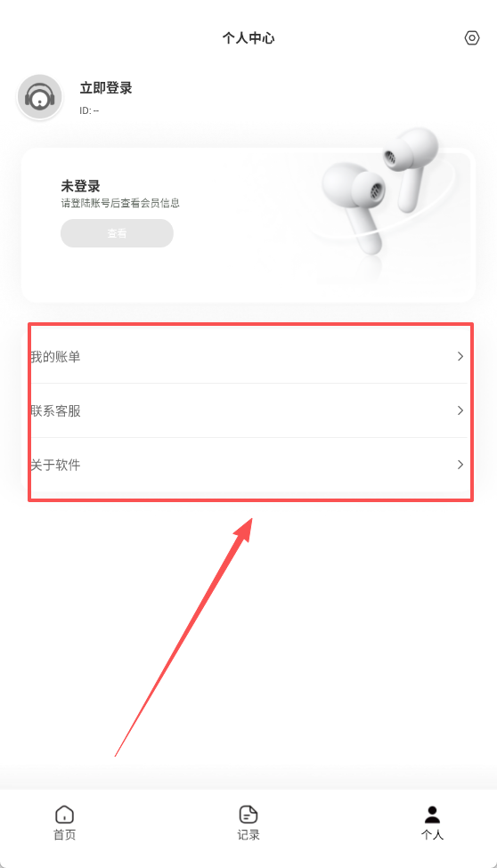Switch to the 记录 tab label
Screen dimensions: 497x868
click(248, 835)
